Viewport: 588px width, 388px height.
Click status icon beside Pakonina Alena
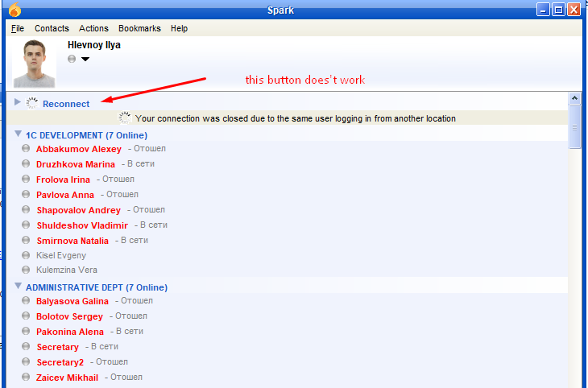coord(26,331)
